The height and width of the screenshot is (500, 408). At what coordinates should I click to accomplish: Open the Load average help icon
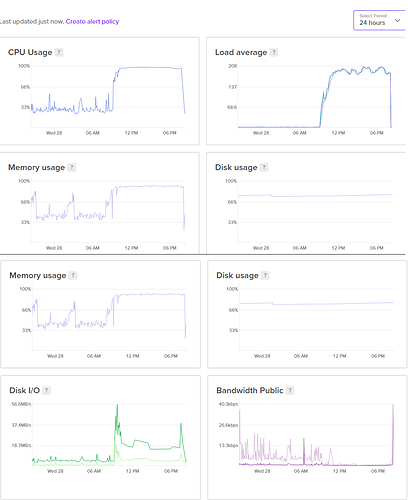point(274,52)
